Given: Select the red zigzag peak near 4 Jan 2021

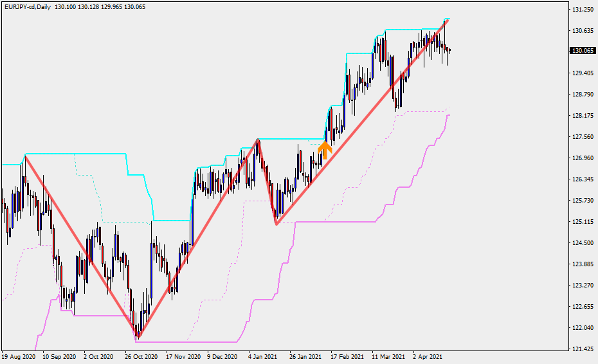Looking at the screenshot, I should pos(258,140).
